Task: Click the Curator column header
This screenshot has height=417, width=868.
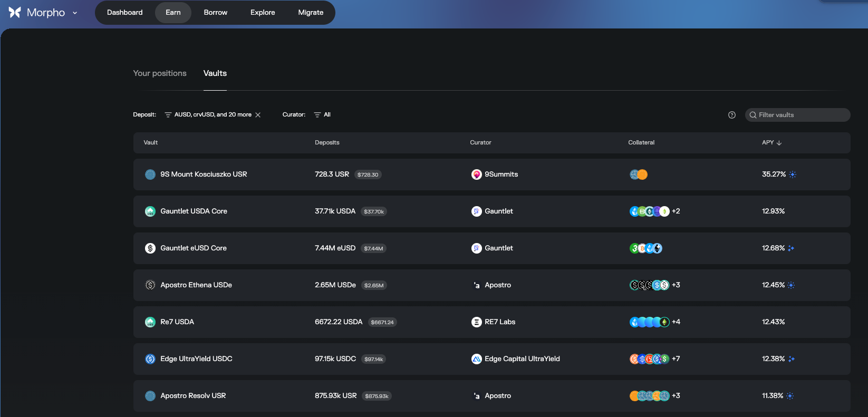Action: point(480,142)
